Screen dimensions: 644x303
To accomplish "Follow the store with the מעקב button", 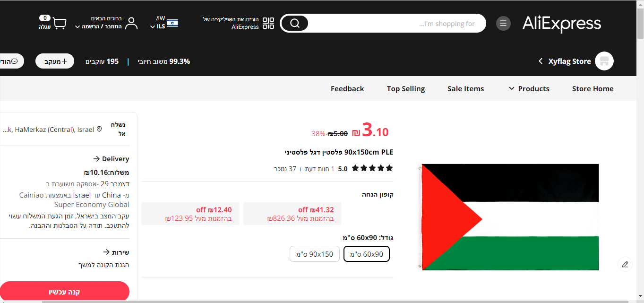I will [55, 61].
